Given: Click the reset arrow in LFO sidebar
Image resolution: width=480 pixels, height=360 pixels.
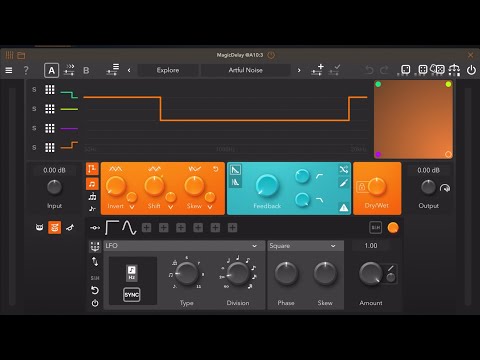Looking at the screenshot, I should click(95, 290).
